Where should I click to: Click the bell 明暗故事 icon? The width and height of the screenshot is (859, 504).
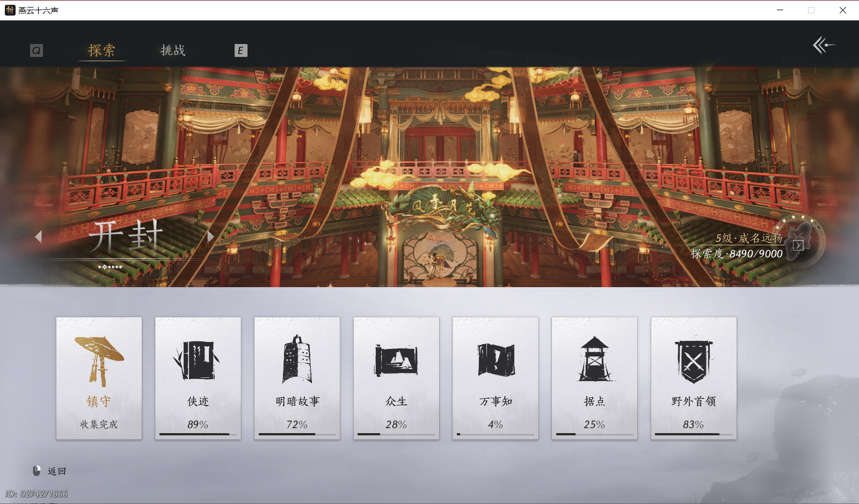pyautogui.click(x=297, y=359)
